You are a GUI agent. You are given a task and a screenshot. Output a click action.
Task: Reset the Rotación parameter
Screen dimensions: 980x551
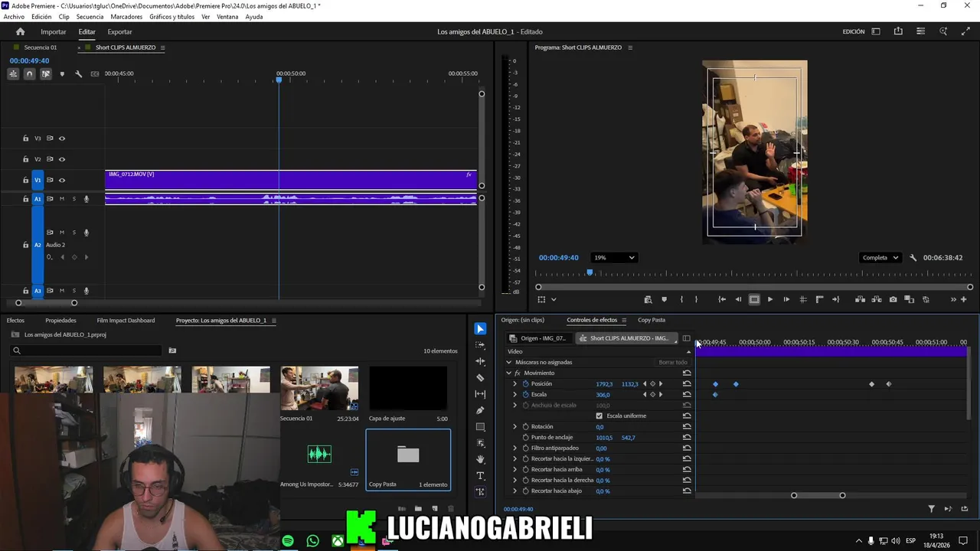point(687,427)
